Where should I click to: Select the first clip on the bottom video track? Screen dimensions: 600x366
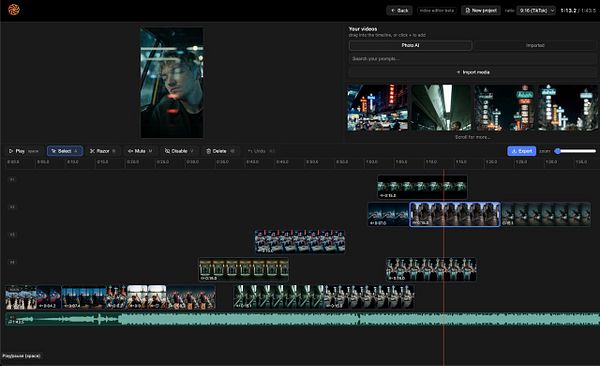coord(21,297)
